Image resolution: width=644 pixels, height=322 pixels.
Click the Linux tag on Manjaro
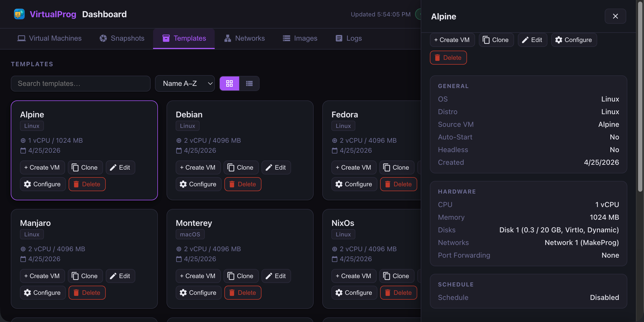(32, 234)
